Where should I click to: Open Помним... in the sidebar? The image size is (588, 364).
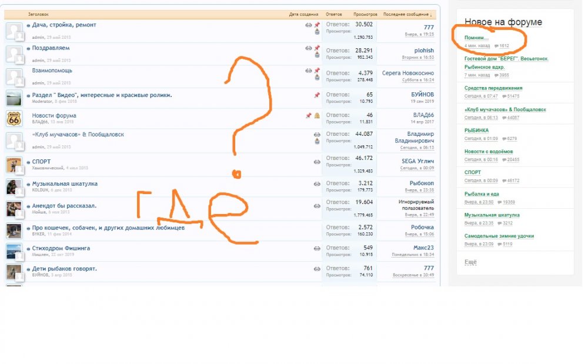click(x=476, y=38)
